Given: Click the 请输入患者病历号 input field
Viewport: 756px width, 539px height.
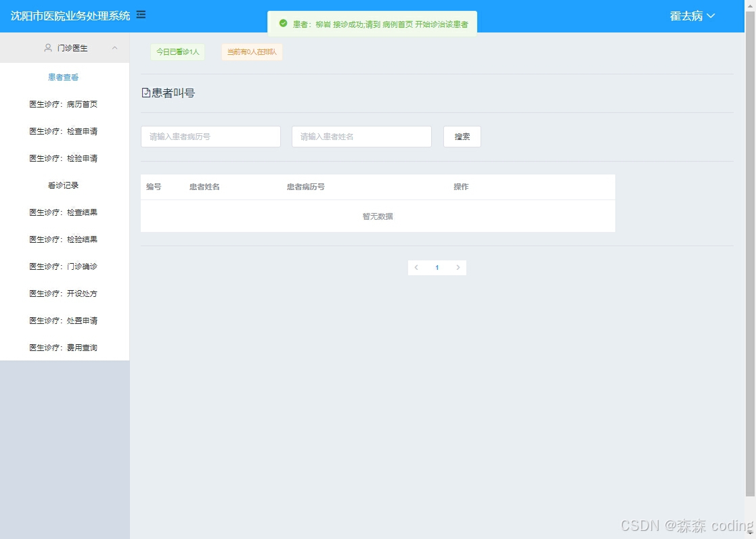Looking at the screenshot, I should [x=210, y=136].
